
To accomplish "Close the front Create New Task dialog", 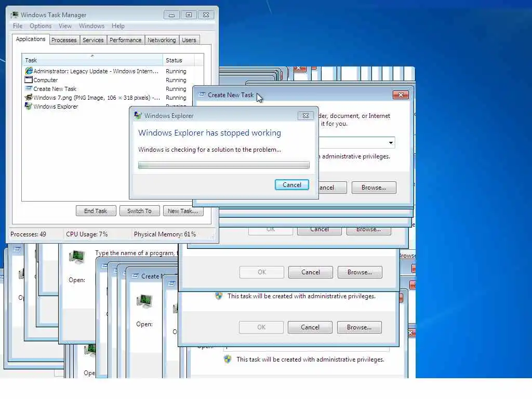I will pyautogui.click(x=401, y=95).
